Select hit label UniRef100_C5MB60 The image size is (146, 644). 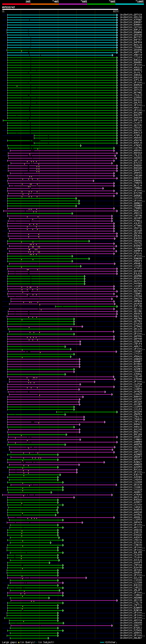pos(131,188)
